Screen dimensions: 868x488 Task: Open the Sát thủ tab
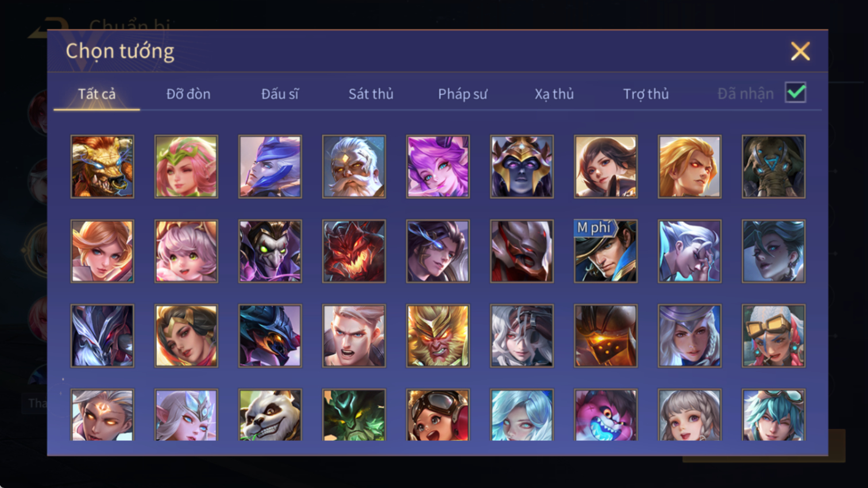[x=371, y=94]
